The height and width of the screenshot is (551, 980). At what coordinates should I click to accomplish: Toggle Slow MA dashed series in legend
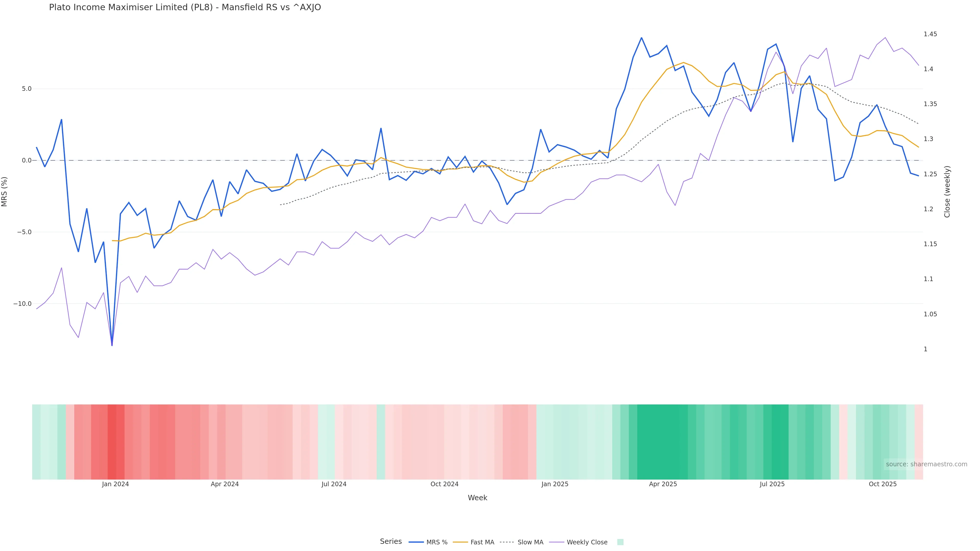(530, 542)
